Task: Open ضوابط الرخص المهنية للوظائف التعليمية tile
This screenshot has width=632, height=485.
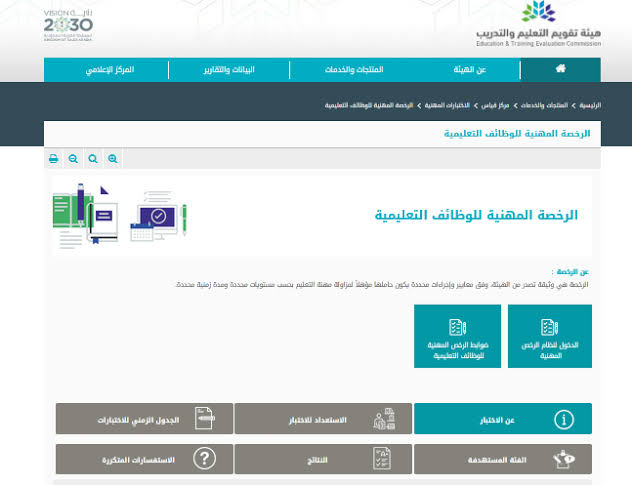Action: pyautogui.click(x=457, y=336)
